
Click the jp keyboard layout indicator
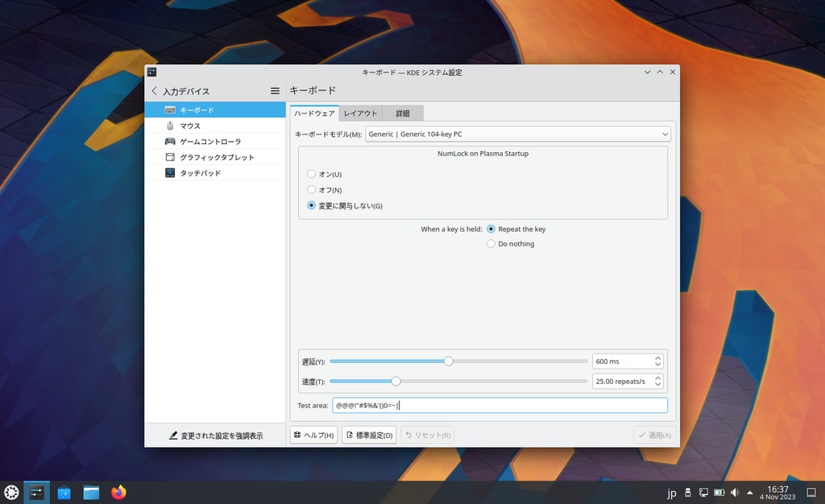pyautogui.click(x=671, y=493)
